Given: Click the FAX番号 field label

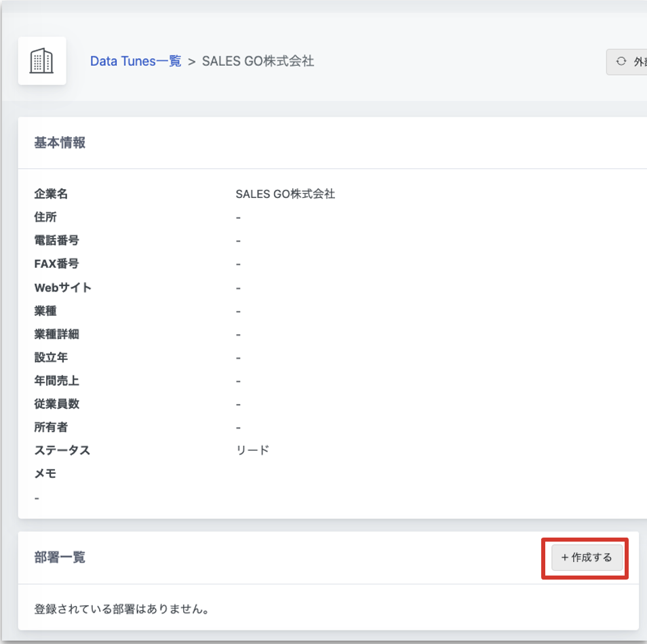Looking at the screenshot, I should click(x=56, y=264).
